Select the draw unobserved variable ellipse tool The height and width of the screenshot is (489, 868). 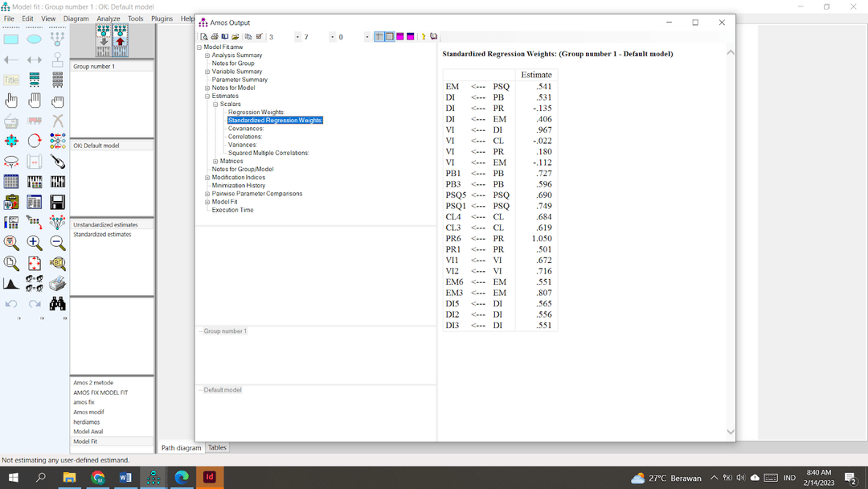(x=35, y=39)
